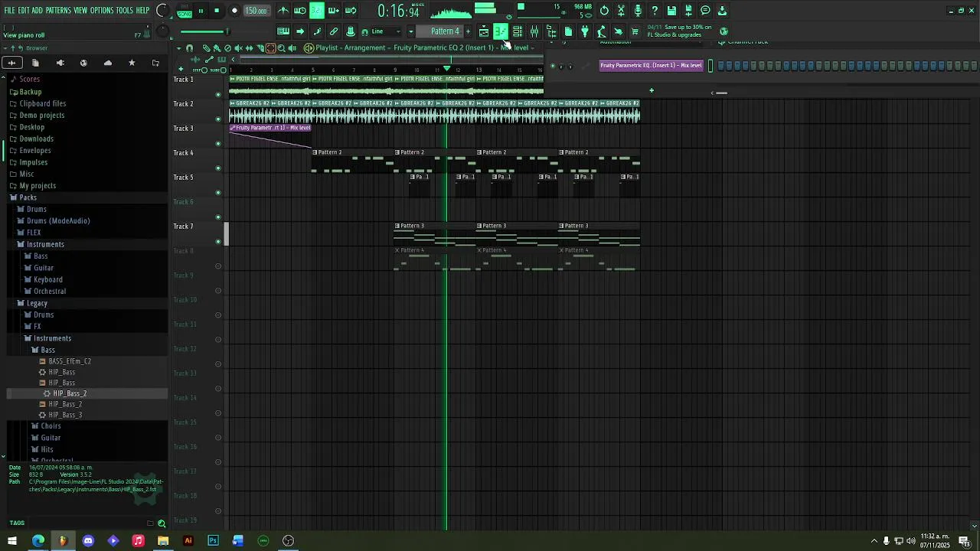Open the EDIT menu
The width and height of the screenshot is (980, 551).
[x=24, y=10]
